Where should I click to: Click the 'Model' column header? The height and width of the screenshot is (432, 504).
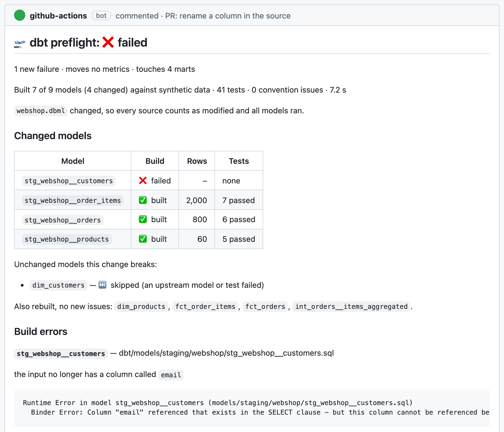point(73,161)
